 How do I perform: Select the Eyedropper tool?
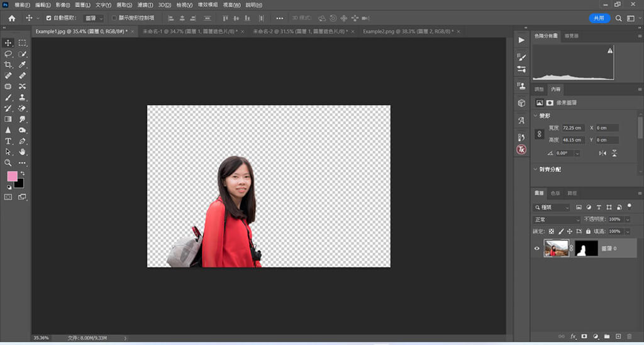pyautogui.click(x=22, y=64)
